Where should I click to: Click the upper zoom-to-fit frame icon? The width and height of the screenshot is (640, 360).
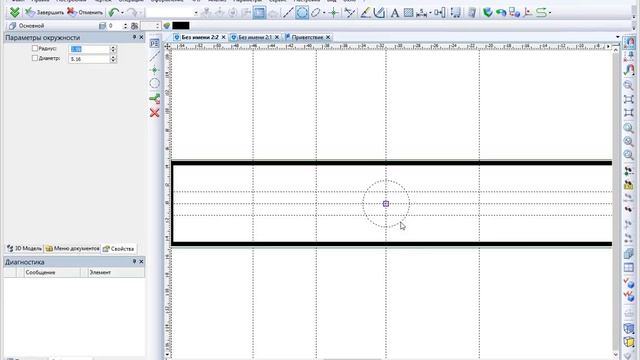[629, 99]
